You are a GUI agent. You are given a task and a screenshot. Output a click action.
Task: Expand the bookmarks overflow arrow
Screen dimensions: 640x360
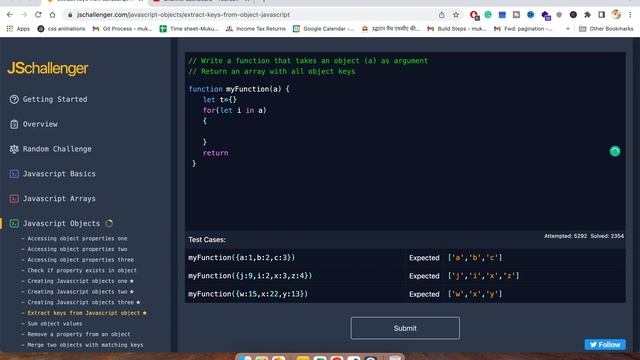pyautogui.click(x=567, y=29)
